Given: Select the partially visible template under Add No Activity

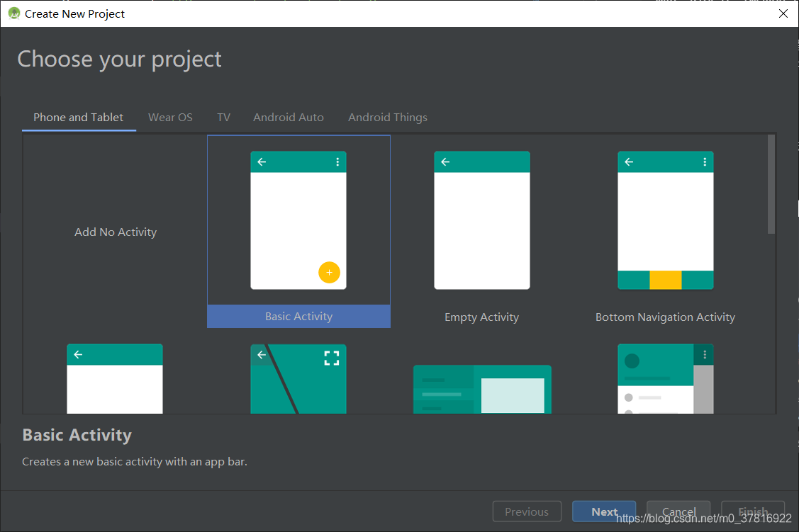Looking at the screenshot, I should [115, 379].
